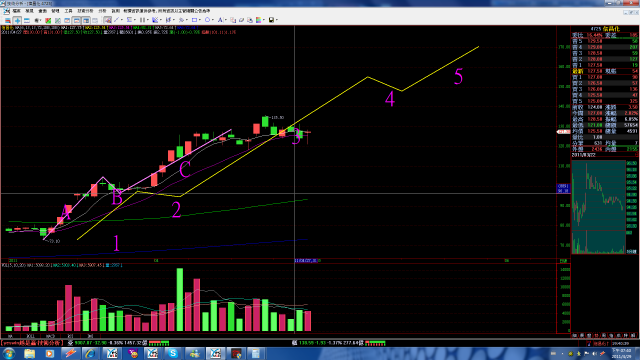Click the bid row 買5 125.00

[x=604, y=101]
